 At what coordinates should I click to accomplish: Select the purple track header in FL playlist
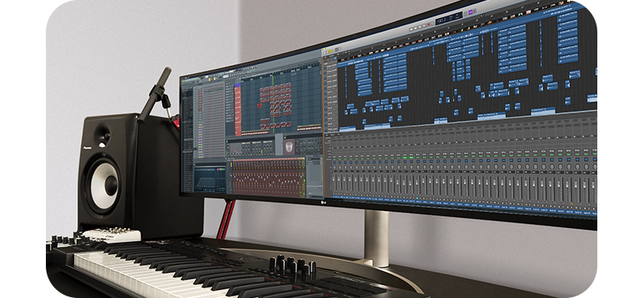coord(237,85)
